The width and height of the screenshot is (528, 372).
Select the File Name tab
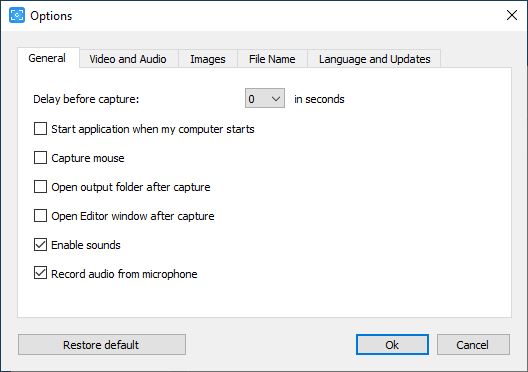272,59
